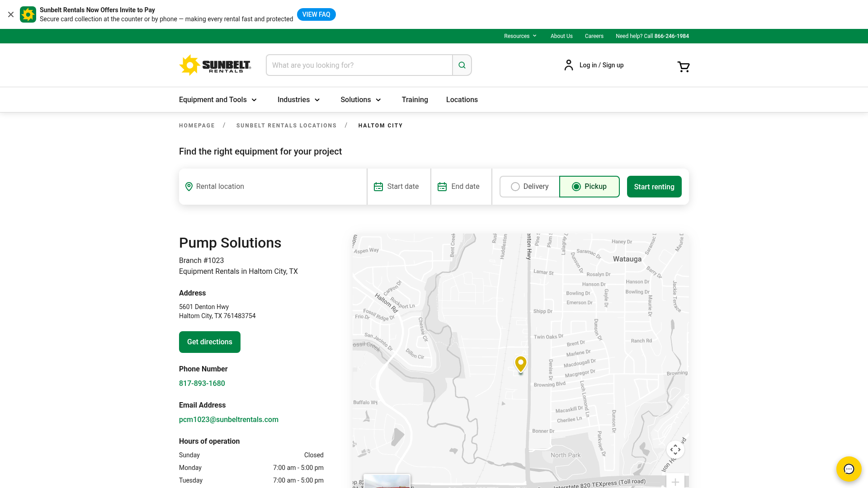
Task: Open the Locations menu item
Action: [462, 99]
